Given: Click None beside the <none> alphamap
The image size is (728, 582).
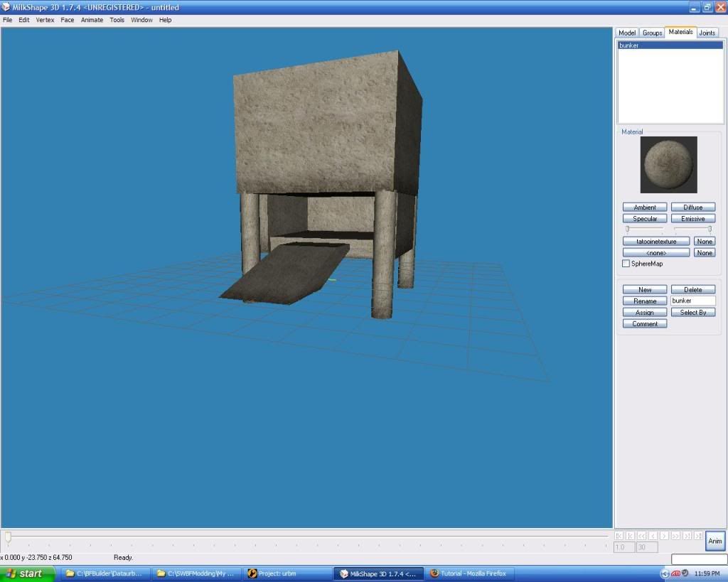Looking at the screenshot, I should tap(705, 252).
